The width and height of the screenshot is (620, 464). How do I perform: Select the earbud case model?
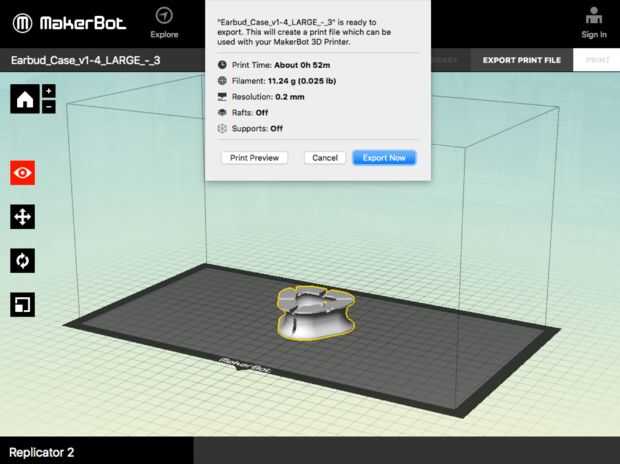coord(315,313)
